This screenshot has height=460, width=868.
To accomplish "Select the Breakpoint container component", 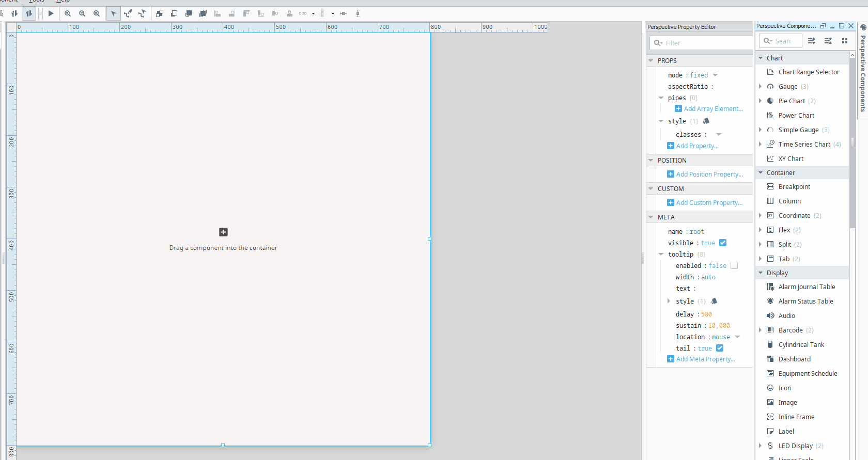I will 794,187.
